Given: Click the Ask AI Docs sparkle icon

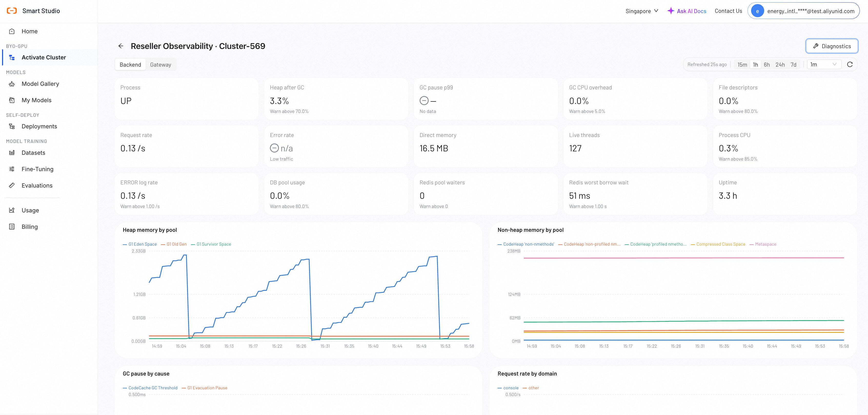Looking at the screenshot, I should coord(671,11).
